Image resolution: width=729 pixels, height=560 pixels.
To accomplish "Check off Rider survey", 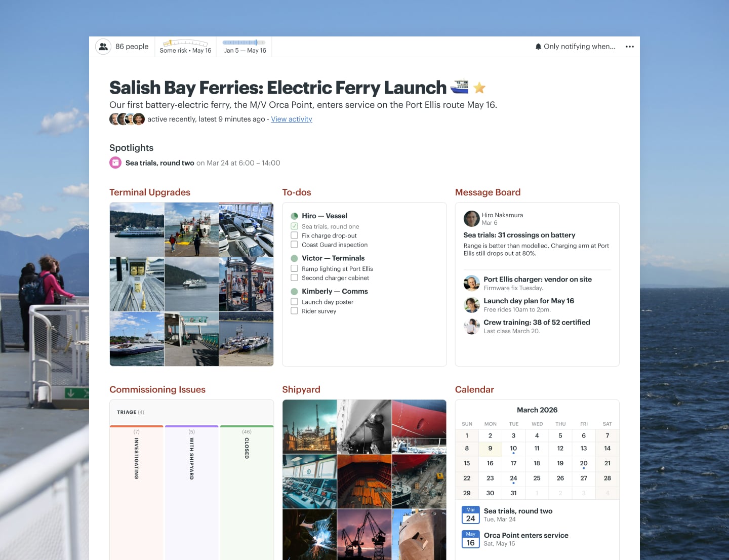I will point(294,311).
